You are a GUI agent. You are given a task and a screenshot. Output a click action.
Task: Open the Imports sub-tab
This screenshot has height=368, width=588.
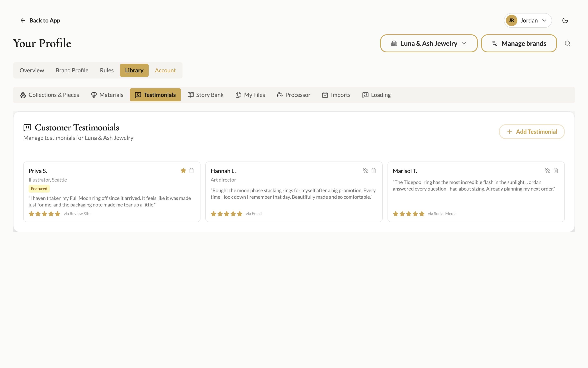pos(336,95)
